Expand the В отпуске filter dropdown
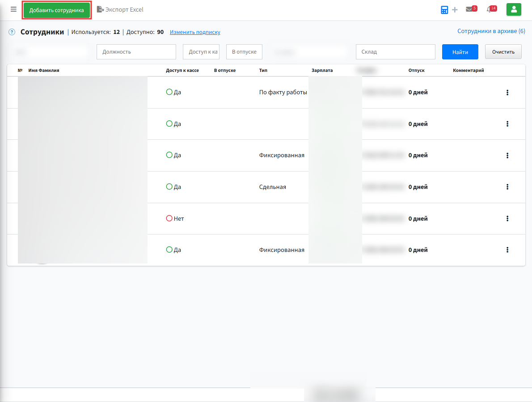This screenshot has width=532, height=402. [244, 52]
